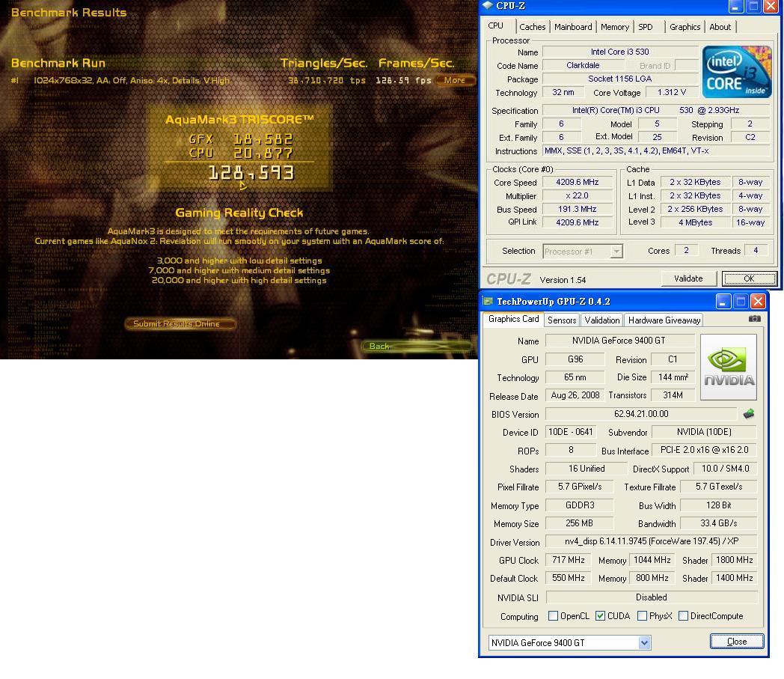The width and height of the screenshot is (784, 679).
Task: Click the AquaMark3 total score 128,593
Action: [251, 173]
